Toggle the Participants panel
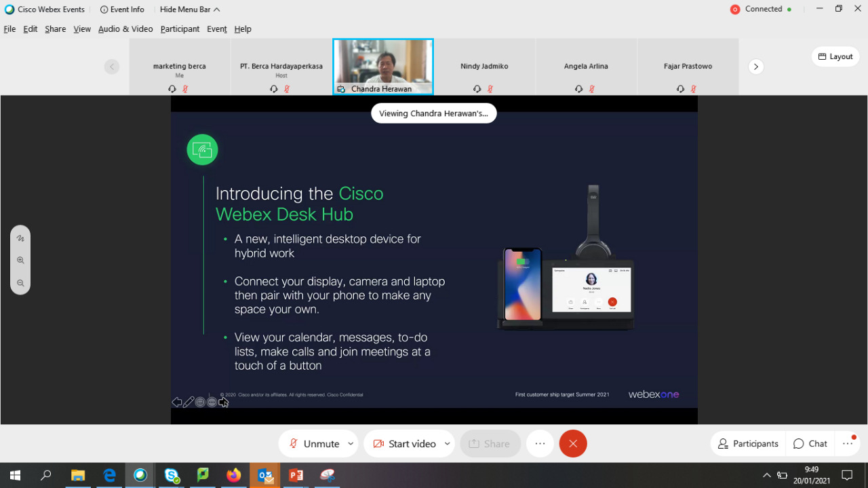 tap(748, 444)
